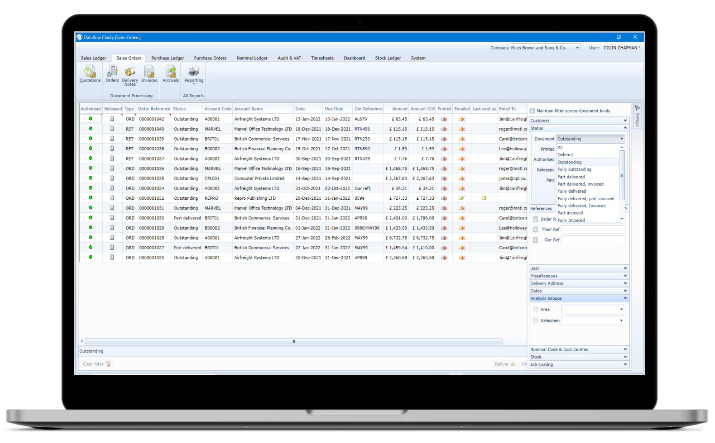Tick the Salesman checkbox in Analysis Groups
The width and height of the screenshot is (715, 443).
535,321
